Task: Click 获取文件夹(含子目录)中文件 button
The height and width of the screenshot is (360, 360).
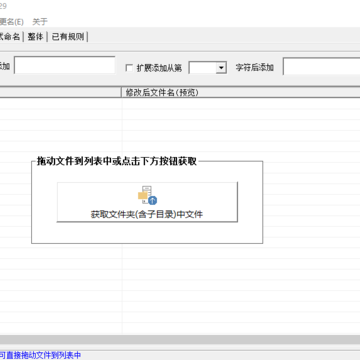Action: coord(147,202)
